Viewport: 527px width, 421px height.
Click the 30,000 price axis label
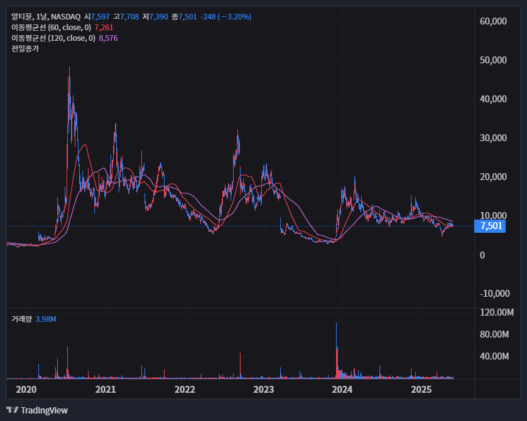[493, 138]
